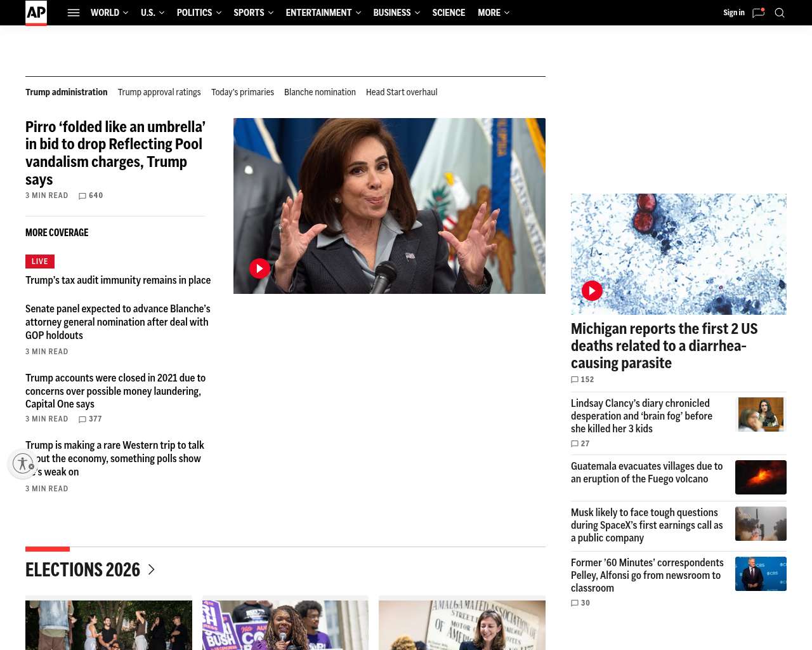The height and width of the screenshot is (650, 812).
Task: Open comments on Michigan parasite story (152)
Action: click(582, 380)
